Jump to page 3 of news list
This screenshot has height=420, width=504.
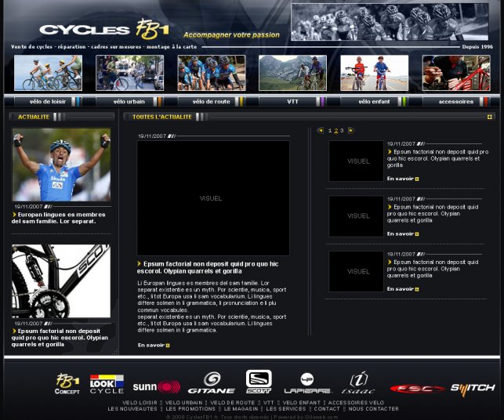342,130
